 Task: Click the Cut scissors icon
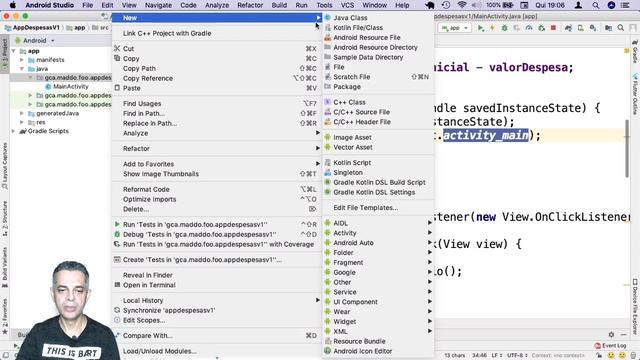117,49
